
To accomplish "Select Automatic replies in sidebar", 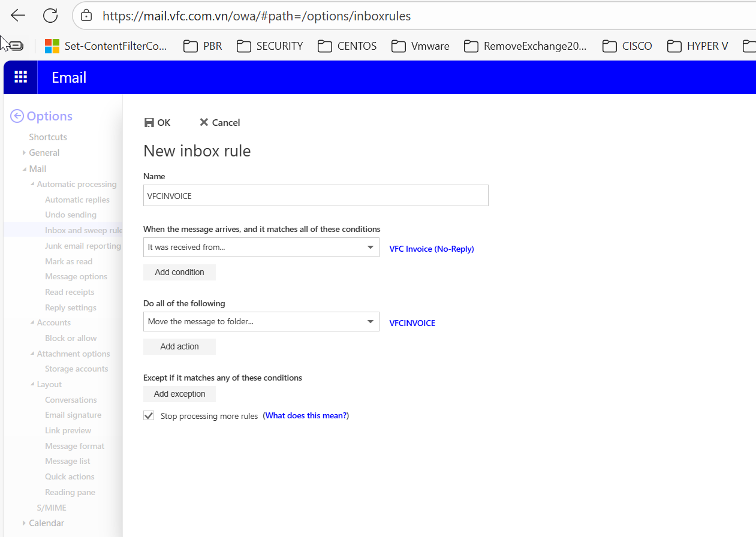I will [x=77, y=200].
